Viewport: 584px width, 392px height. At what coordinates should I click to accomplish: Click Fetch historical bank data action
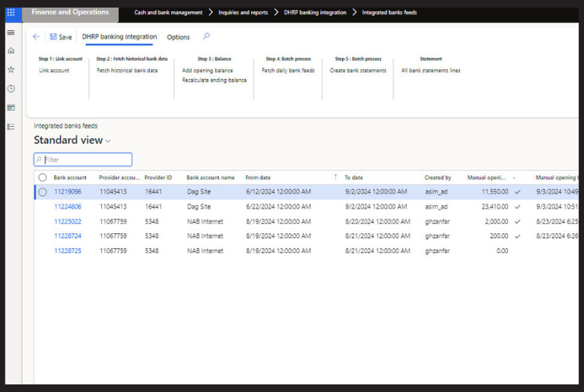(128, 71)
